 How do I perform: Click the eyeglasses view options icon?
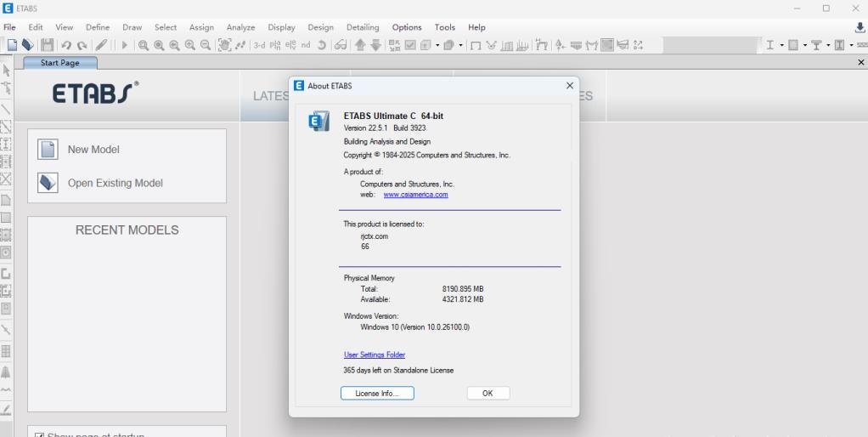click(340, 45)
